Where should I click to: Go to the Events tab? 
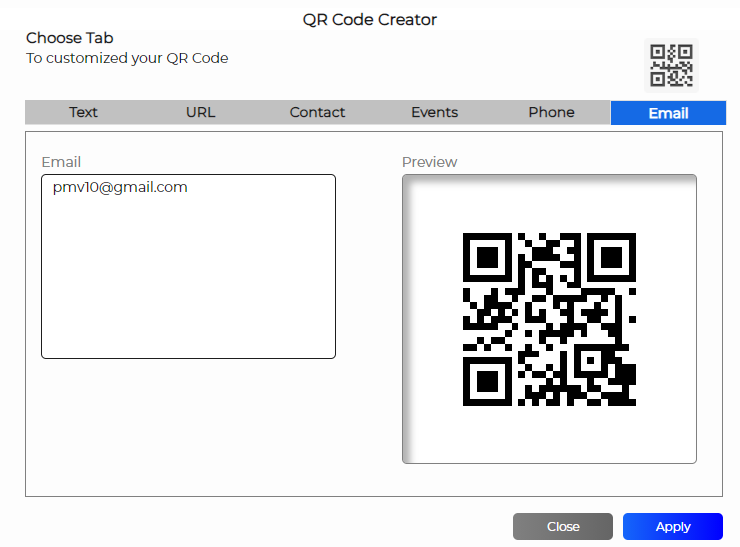pos(435,112)
